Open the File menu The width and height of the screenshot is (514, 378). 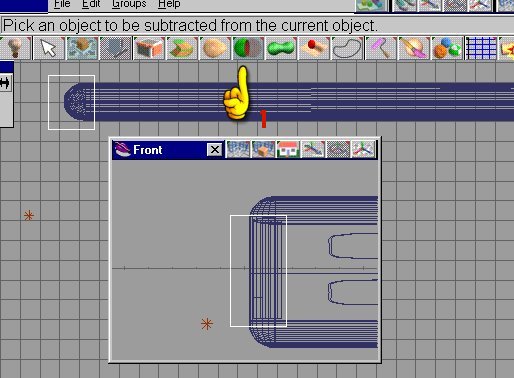point(62,4)
